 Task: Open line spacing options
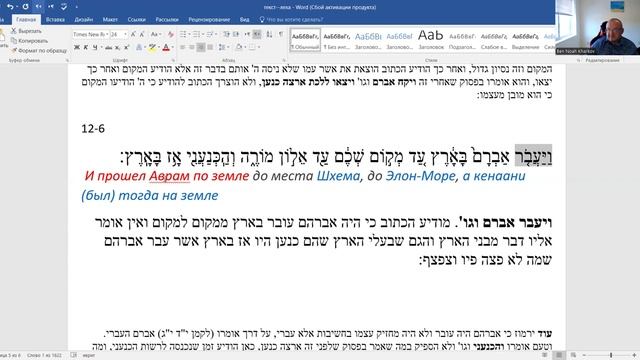coord(222,47)
